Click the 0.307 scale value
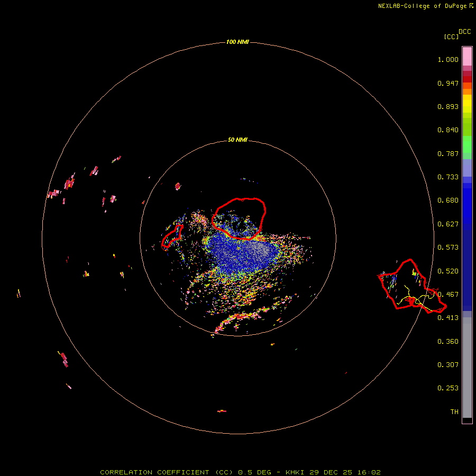Screen dimensions: 476x476 pyautogui.click(x=448, y=365)
